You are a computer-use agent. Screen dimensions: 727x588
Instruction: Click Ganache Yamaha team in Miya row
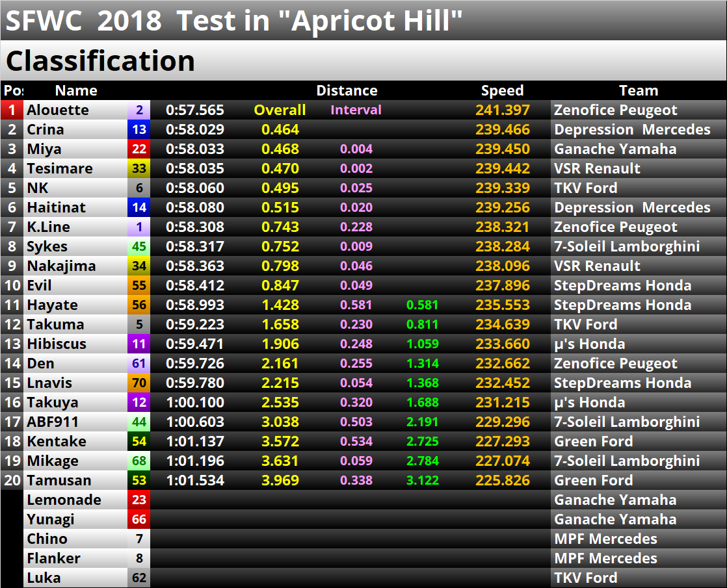615,149
